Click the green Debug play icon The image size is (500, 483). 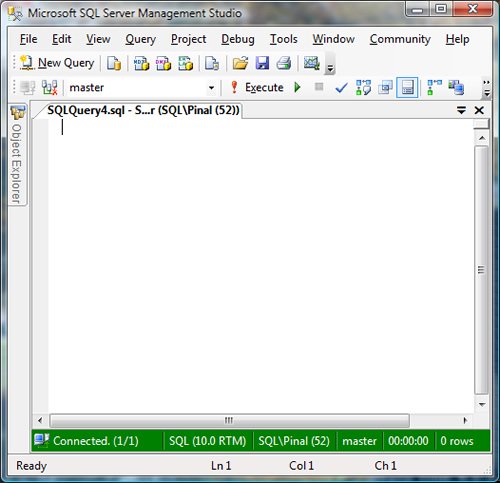pos(297,88)
